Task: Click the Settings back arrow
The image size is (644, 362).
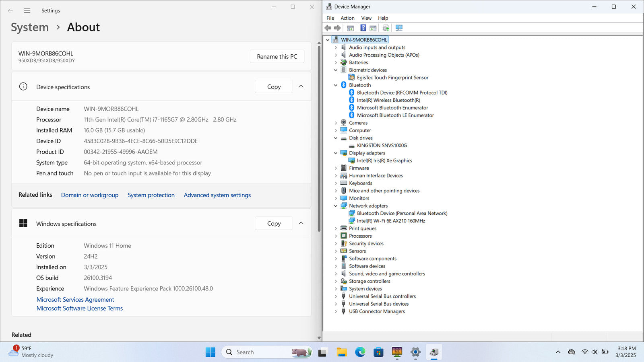Action: (10, 11)
